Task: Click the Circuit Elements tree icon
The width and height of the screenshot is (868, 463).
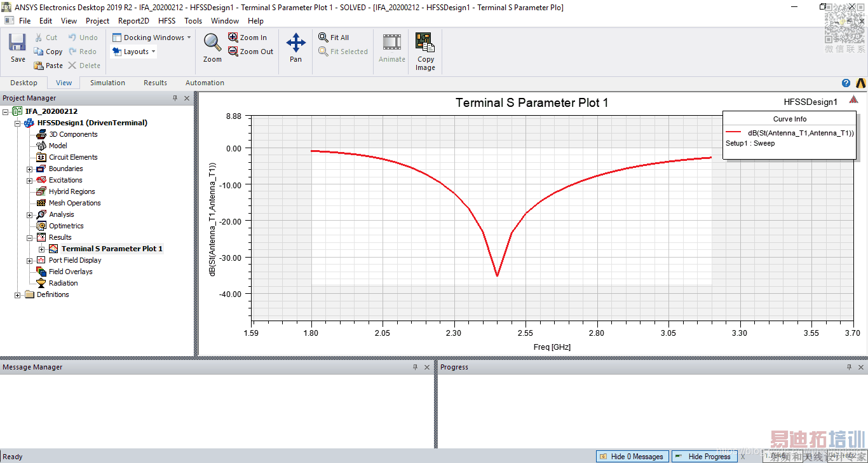Action: (41, 157)
